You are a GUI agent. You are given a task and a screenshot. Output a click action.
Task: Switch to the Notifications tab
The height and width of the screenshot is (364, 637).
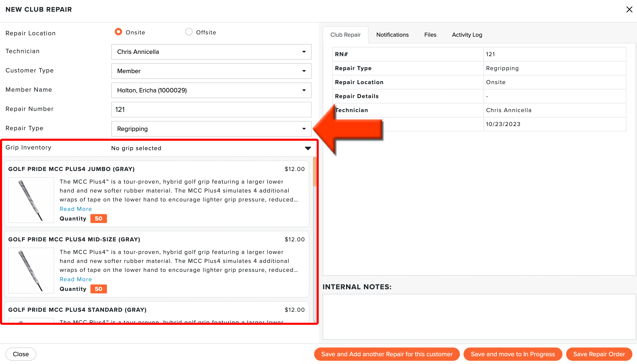tap(392, 35)
